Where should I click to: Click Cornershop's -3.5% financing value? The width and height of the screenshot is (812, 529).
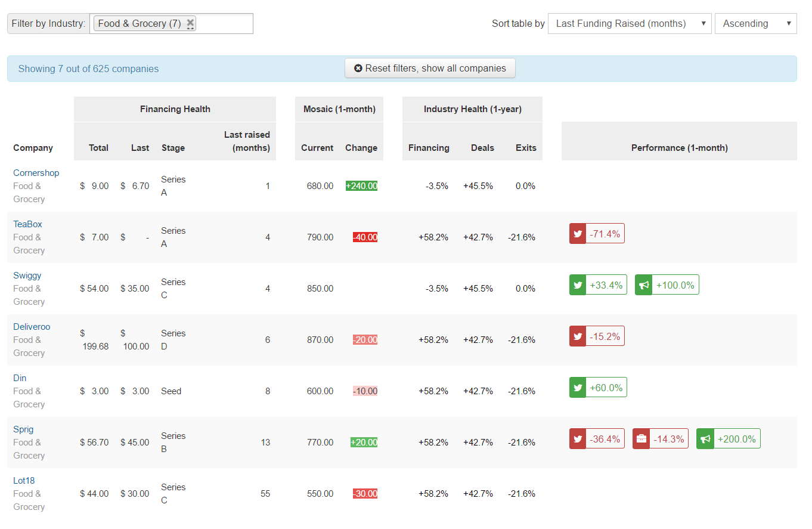point(437,186)
